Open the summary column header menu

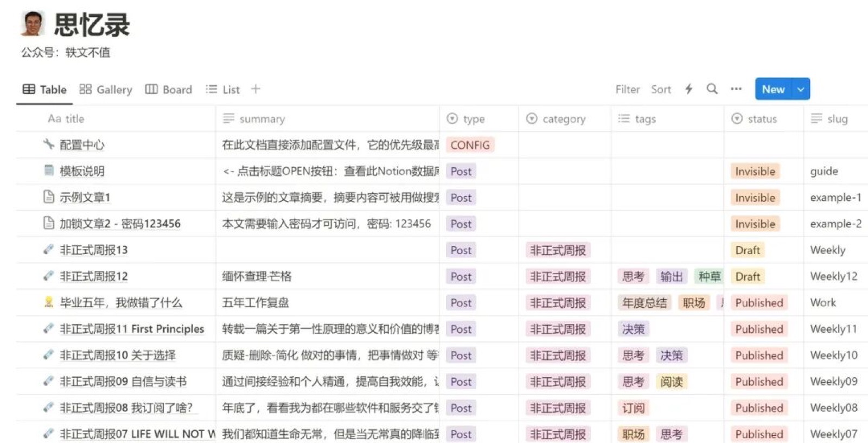[327, 119]
